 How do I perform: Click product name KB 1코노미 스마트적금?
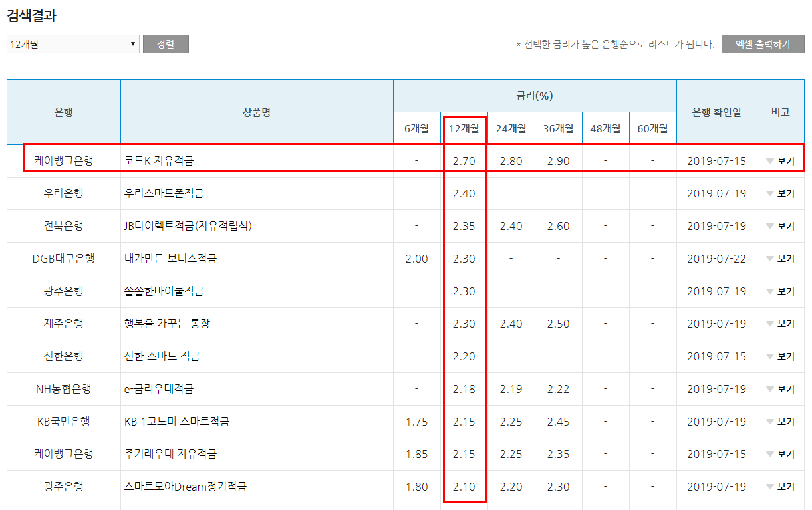(x=177, y=422)
